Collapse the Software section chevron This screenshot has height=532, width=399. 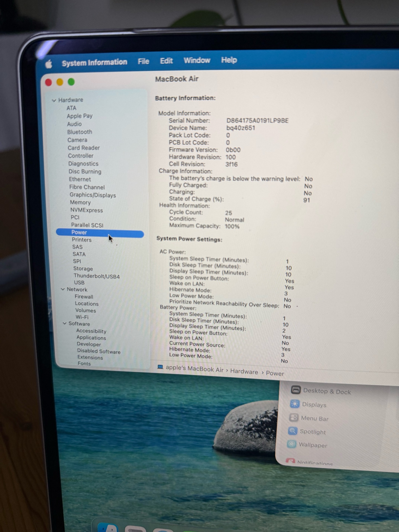click(65, 323)
